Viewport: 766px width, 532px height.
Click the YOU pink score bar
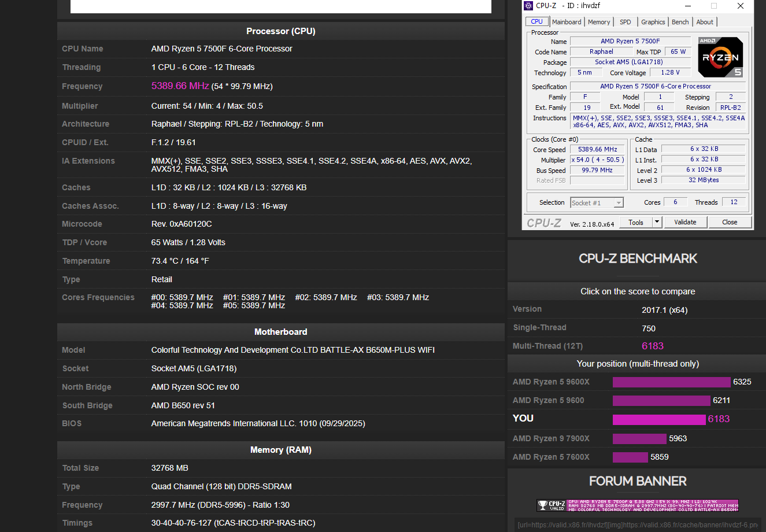pyautogui.click(x=659, y=419)
